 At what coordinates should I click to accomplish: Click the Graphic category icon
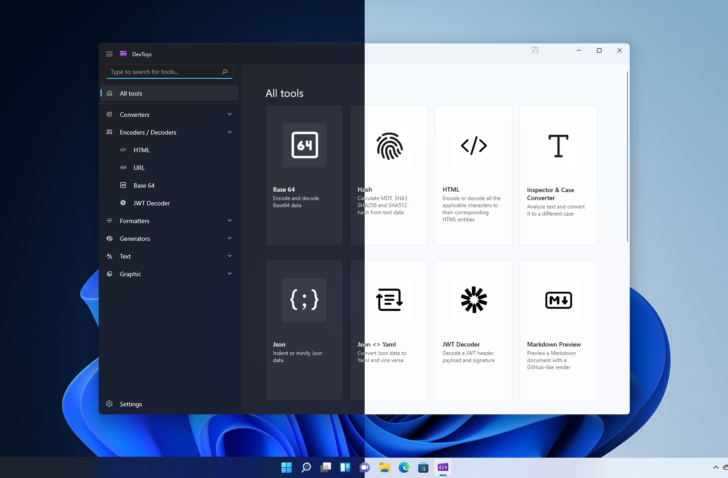click(x=110, y=274)
